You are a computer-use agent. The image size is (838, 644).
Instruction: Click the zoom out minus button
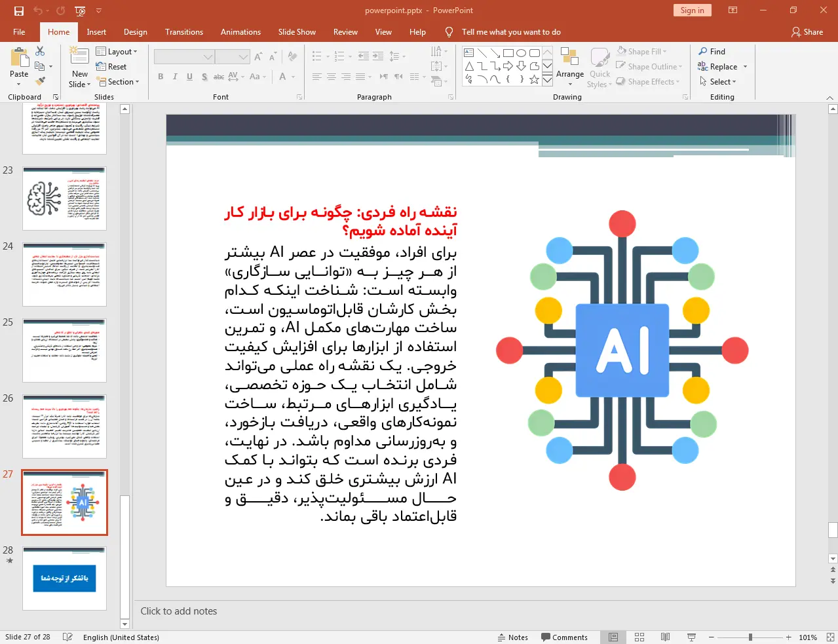pyautogui.click(x=711, y=637)
